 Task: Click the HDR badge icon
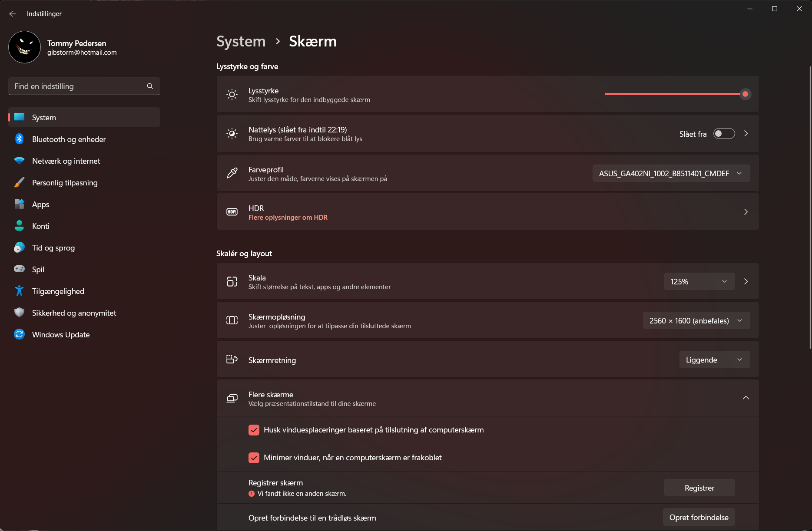pyautogui.click(x=232, y=212)
